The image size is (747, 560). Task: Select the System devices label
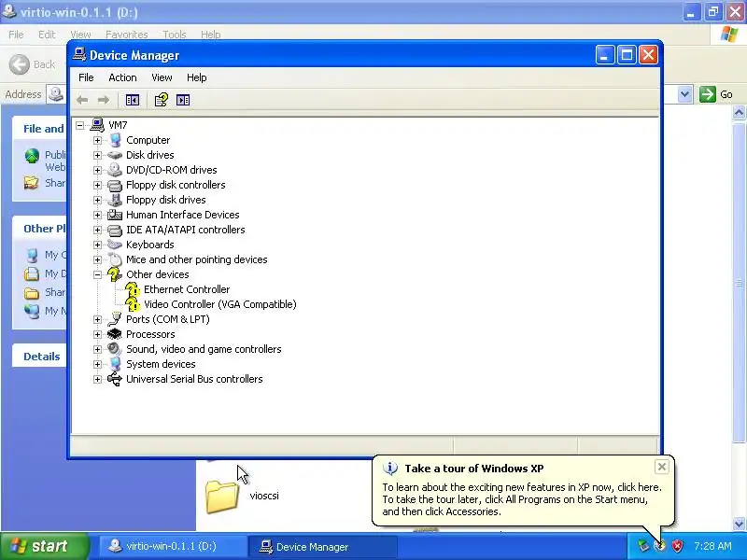click(161, 364)
